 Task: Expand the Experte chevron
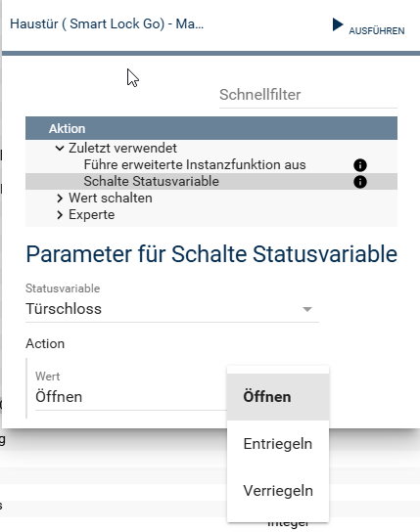pos(60,215)
